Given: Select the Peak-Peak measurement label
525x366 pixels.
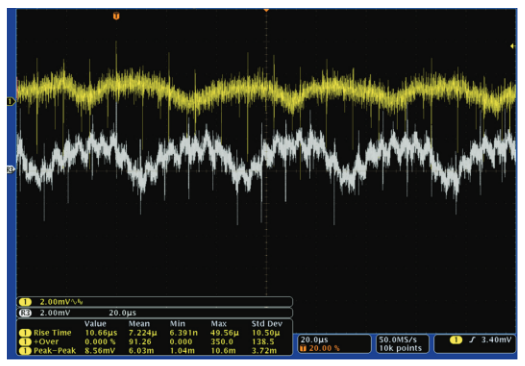Looking at the screenshot, I should coord(55,351).
